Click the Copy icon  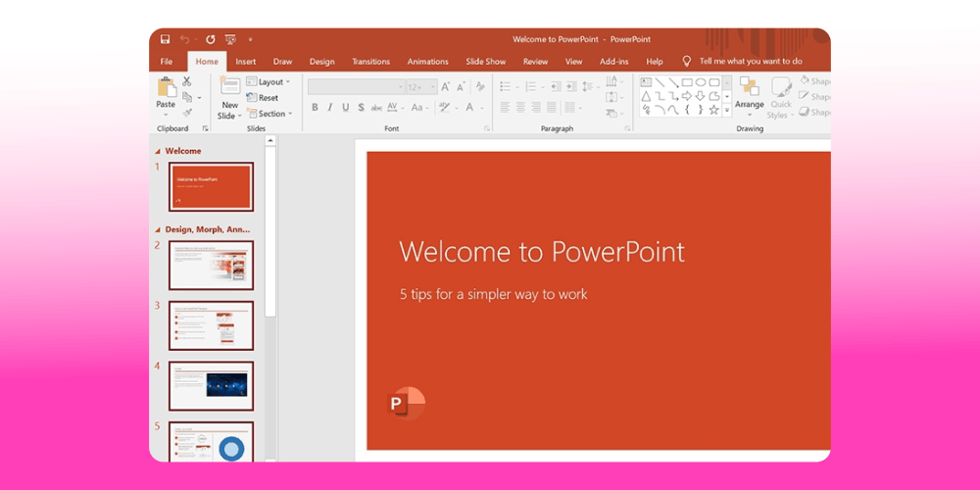[x=187, y=97]
